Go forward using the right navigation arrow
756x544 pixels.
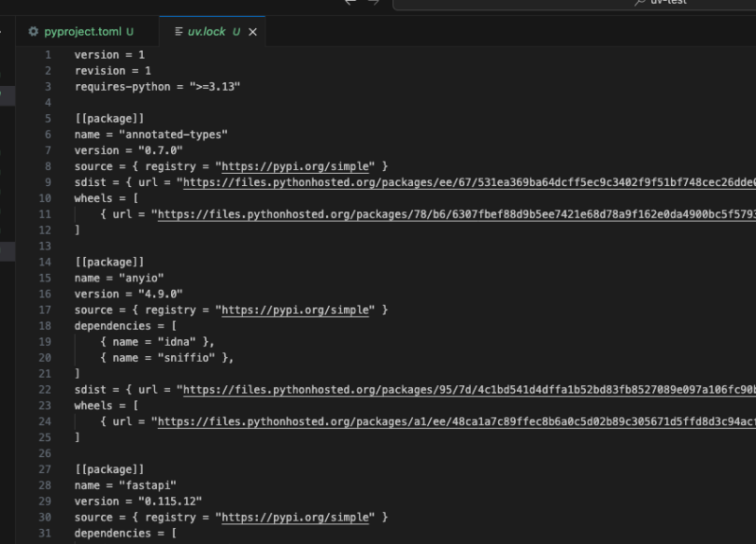(373, 3)
